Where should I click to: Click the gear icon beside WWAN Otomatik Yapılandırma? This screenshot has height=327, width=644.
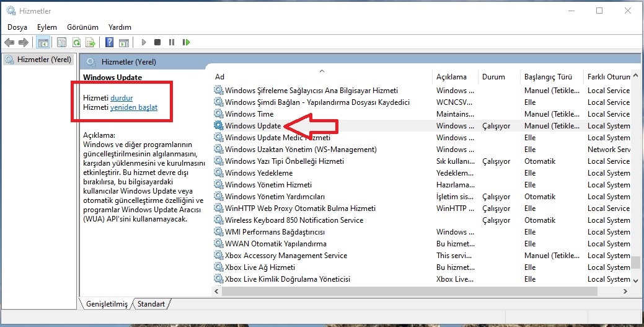[x=219, y=243]
